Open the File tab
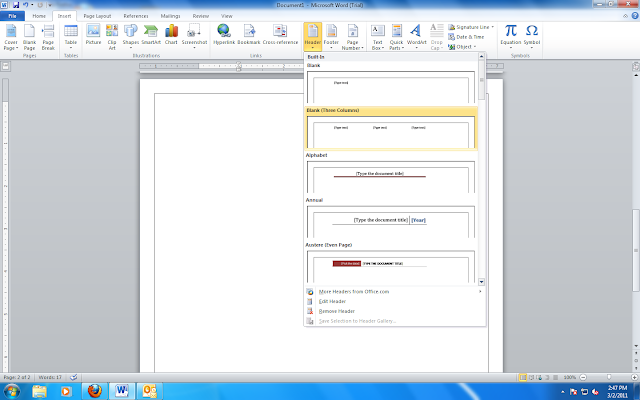Viewport: 640px width, 400px height. pos(12,16)
